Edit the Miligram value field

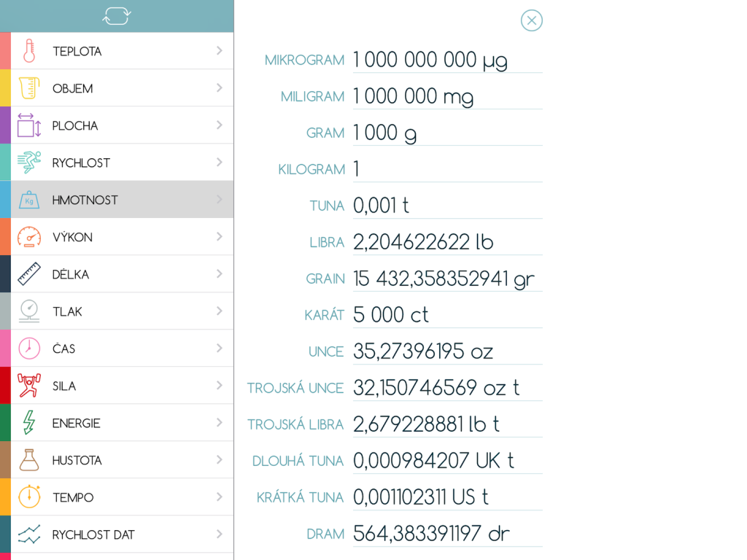(x=447, y=97)
